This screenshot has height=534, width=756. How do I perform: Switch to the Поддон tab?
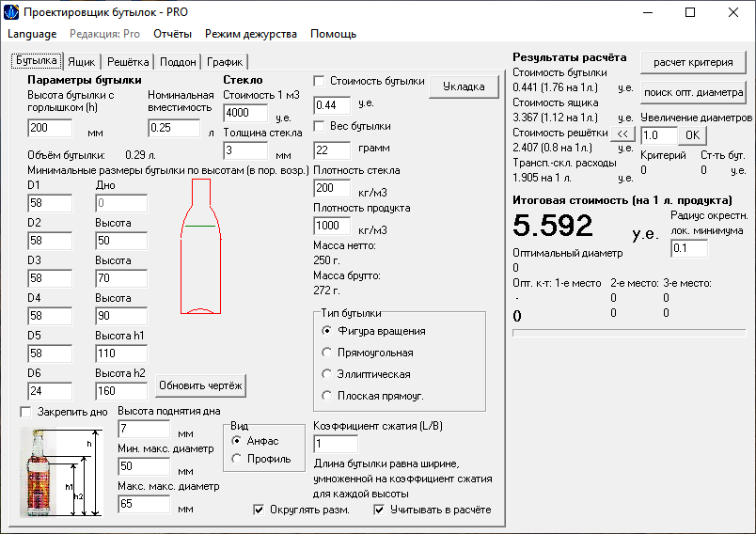(178, 62)
